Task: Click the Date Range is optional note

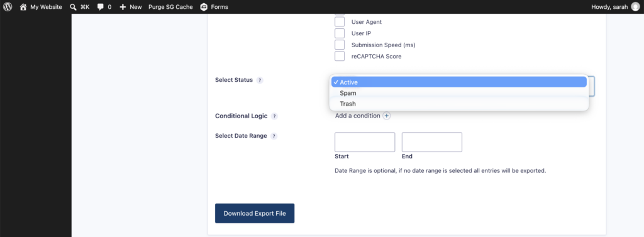Action: point(440,170)
